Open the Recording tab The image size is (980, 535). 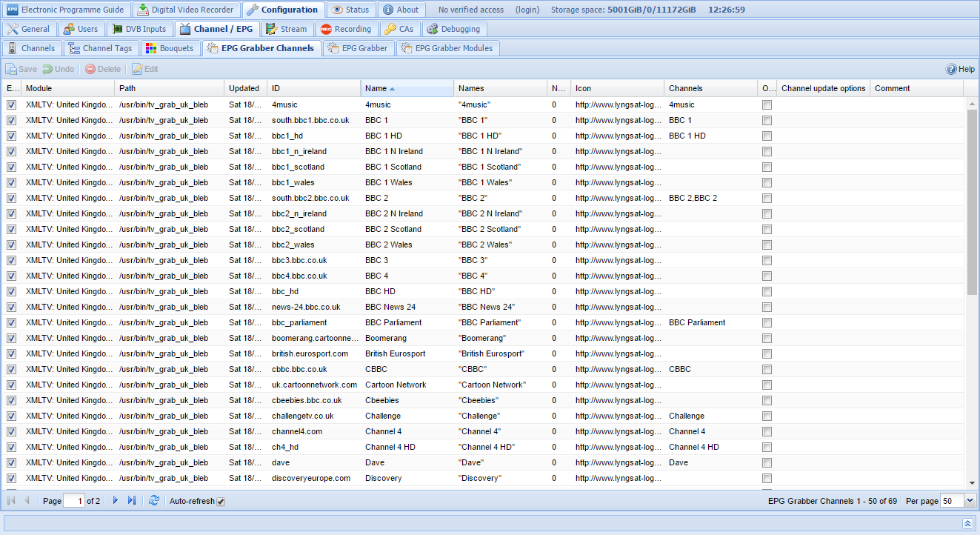[x=345, y=29]
